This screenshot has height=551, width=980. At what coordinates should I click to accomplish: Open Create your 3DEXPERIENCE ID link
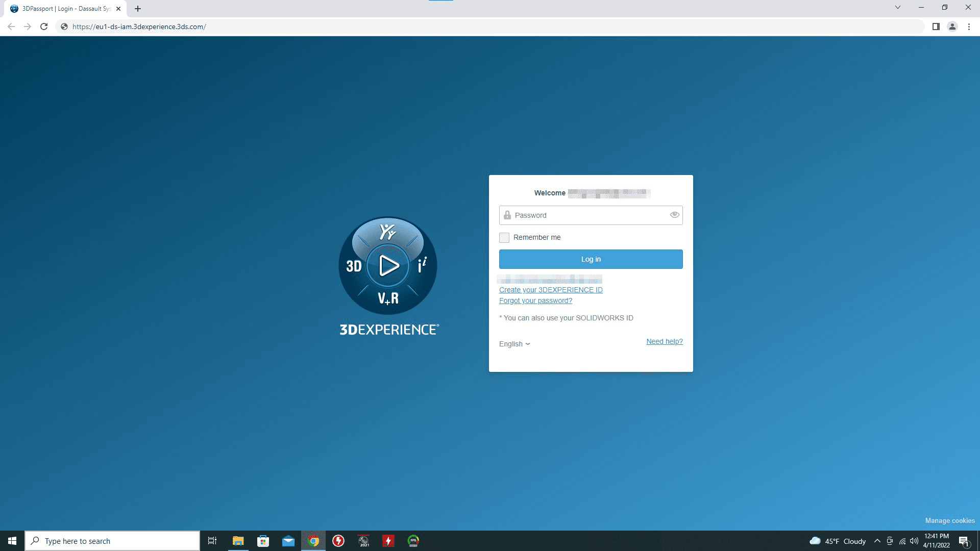click(x=551, y=290)
